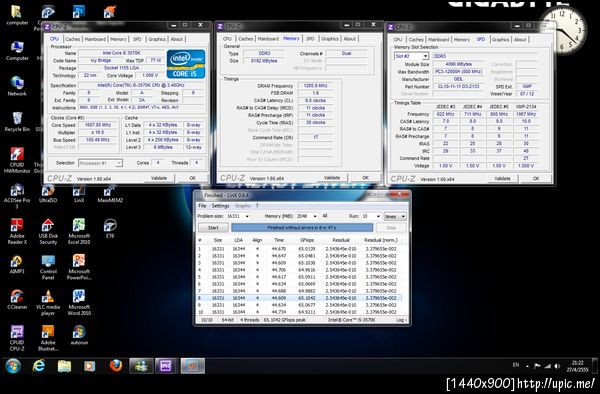600x394 pixels.
Task: Open the Computer desktop icon with monitor
Action: [x=17, y=51]
